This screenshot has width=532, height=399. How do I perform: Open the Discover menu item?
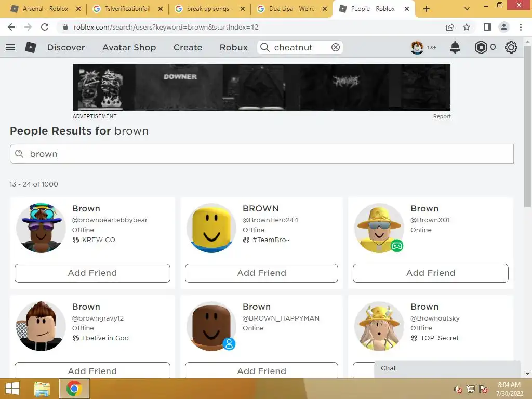[x=66, y=47]
